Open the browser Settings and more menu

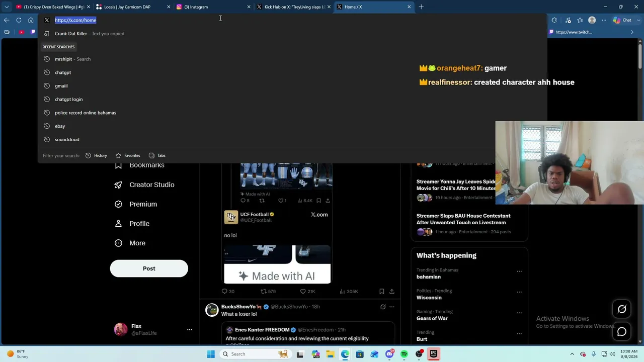click(x=604, y=20)
